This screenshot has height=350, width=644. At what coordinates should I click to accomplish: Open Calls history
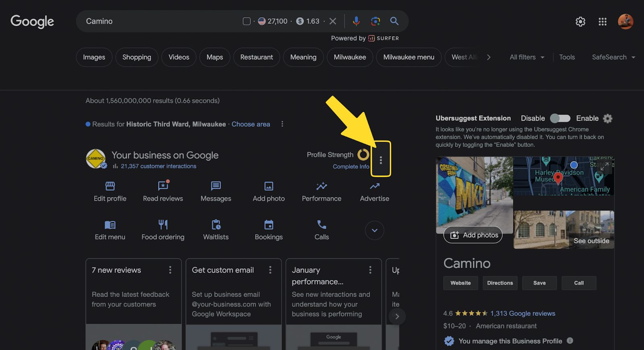[322, 230]
